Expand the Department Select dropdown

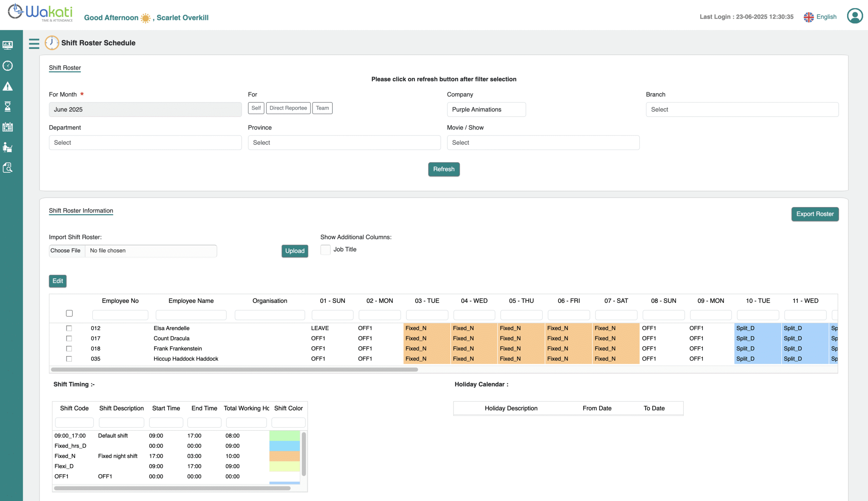point(145,143)
